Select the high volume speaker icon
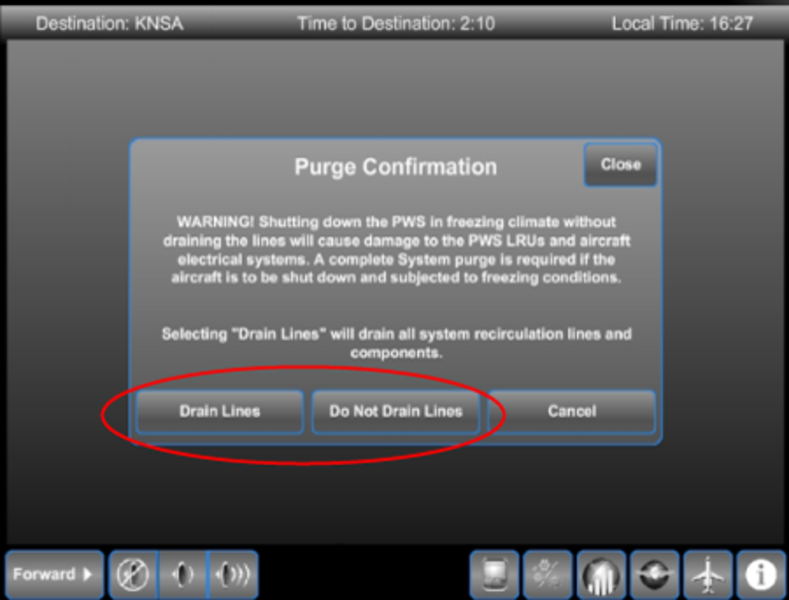789x600 pixels. tap(232, 574)
